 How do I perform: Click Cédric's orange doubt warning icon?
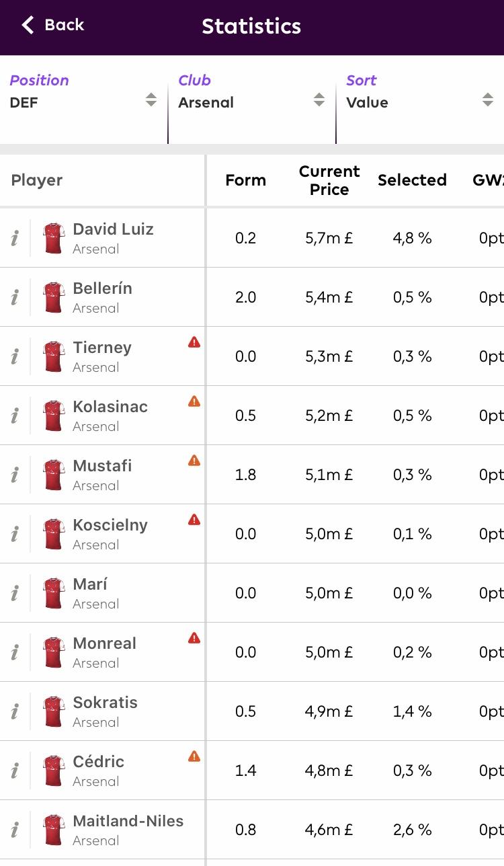click(194, 756)
